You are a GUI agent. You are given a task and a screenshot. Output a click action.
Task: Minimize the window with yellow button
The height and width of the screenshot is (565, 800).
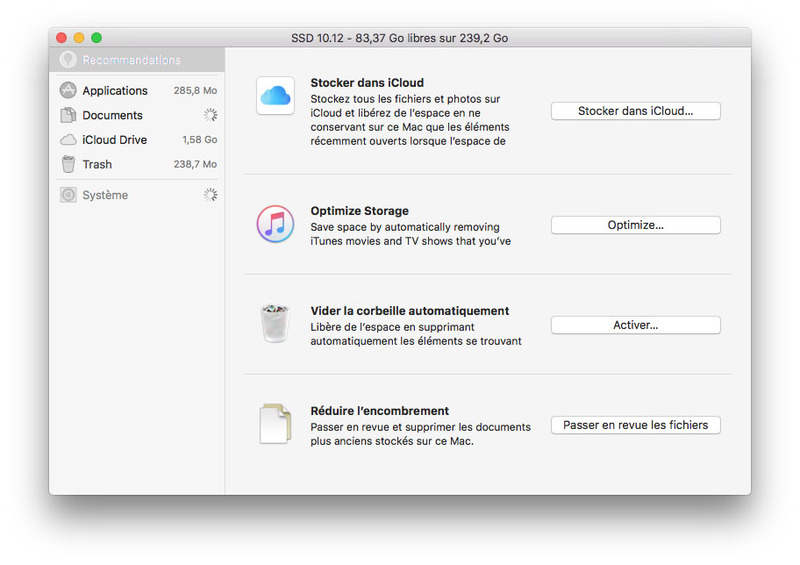tap(79, 38)
